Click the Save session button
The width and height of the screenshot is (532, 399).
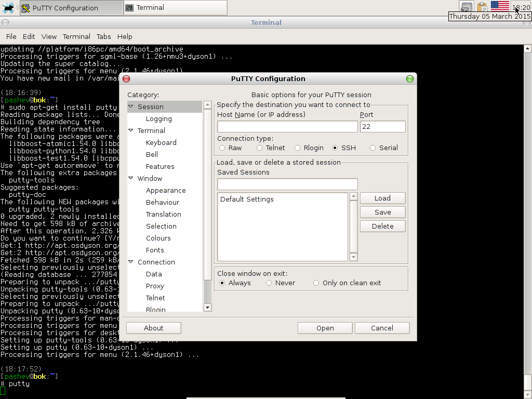[x=383, y=212]
